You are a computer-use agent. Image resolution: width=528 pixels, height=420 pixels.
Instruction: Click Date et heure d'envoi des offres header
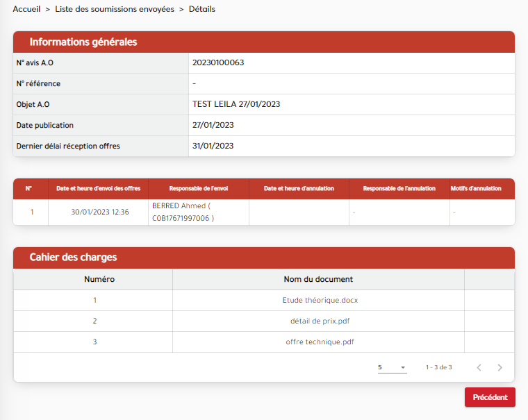tap(99, 189)
